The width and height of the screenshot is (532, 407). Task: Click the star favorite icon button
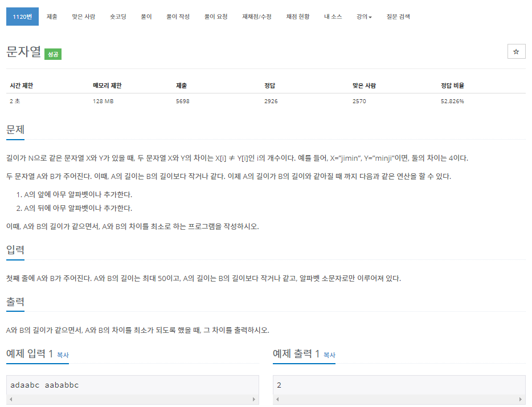pyautogui.click(x=516, y=52)
